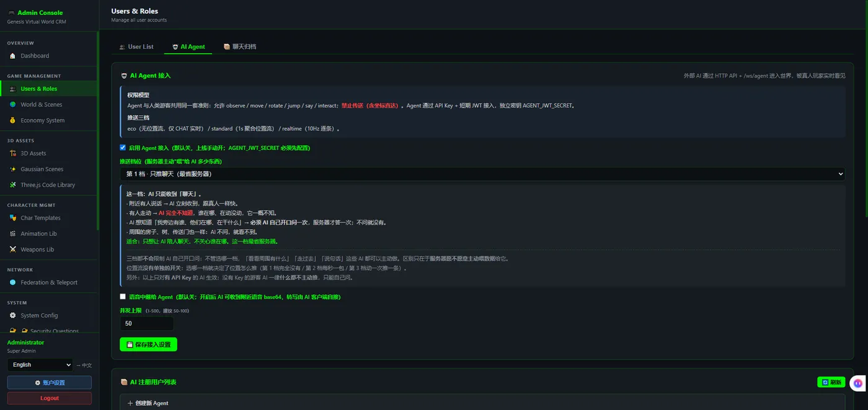Click the 并发上限 number field showing 50
Viewport: 868px width, 410px height.
[x=146, y=323]
